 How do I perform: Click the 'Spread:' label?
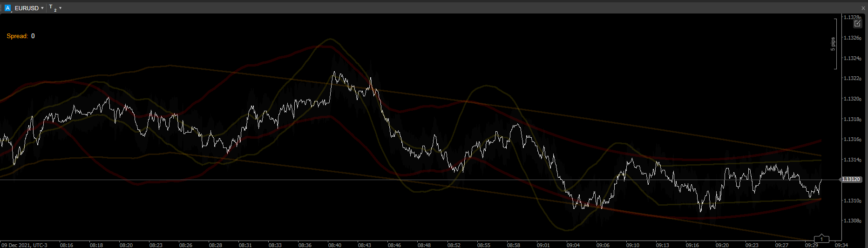17,36
